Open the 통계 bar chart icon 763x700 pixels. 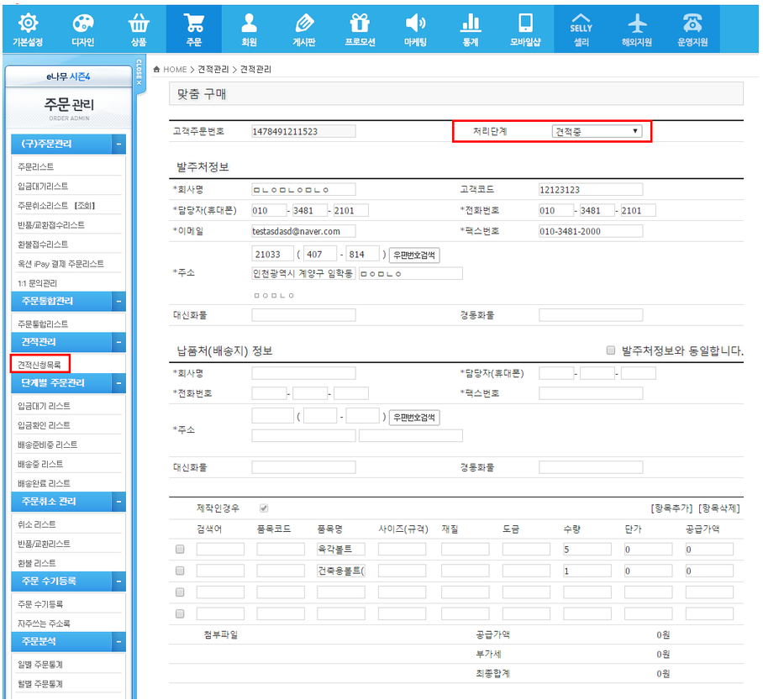(471, 23)
